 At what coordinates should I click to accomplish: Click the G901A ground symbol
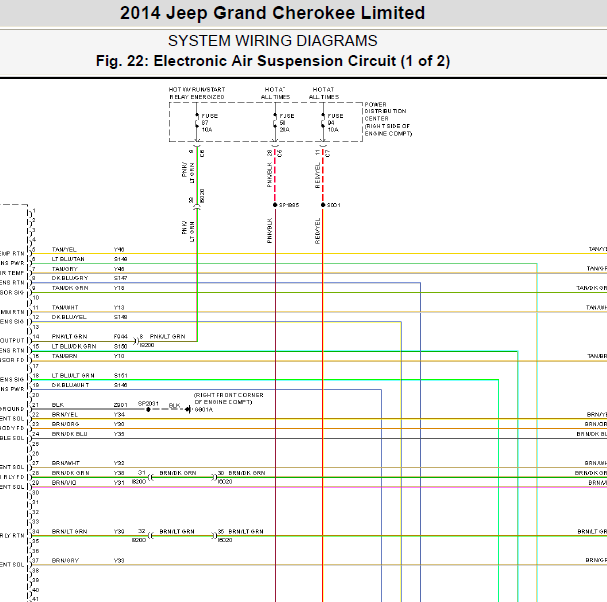point(188,409)
